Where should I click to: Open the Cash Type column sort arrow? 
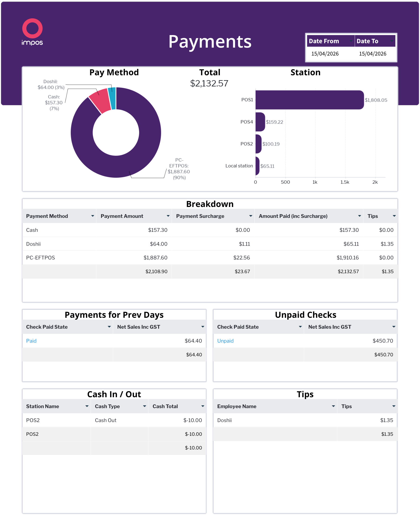point(144,407)
